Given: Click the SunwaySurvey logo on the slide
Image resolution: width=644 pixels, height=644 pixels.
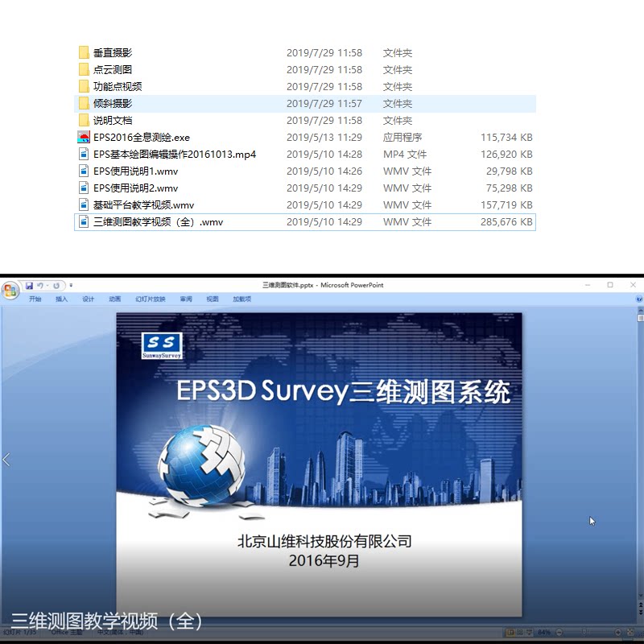Looking at the screenshot, I should click(x=162, y=345).
